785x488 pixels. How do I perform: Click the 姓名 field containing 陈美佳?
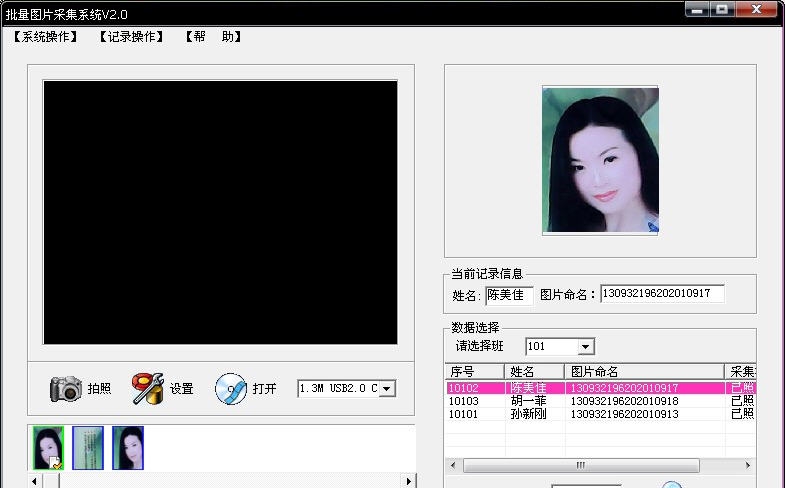(x=509, y=295)
